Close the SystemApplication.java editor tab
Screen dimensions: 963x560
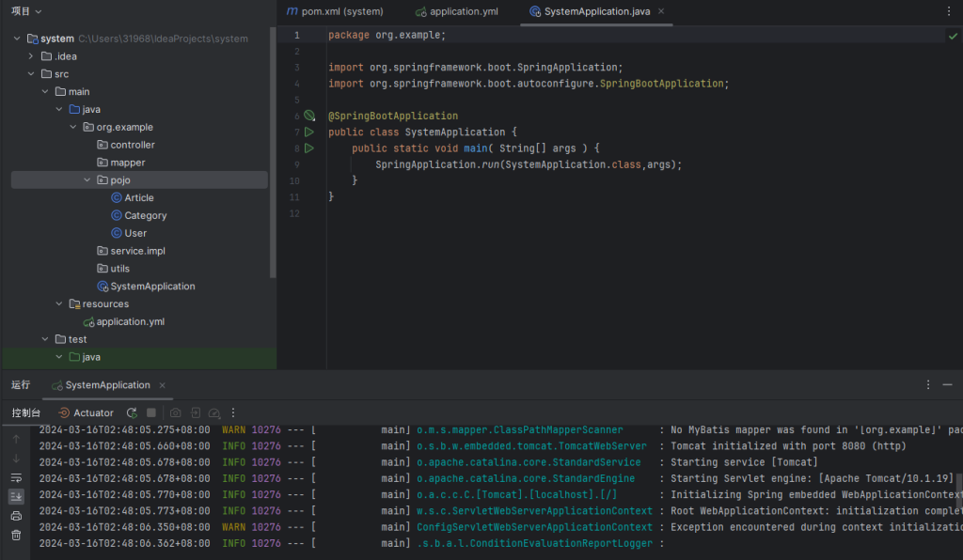(x=660, y=11)
